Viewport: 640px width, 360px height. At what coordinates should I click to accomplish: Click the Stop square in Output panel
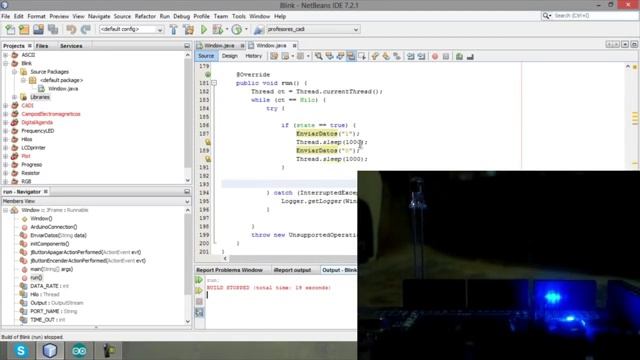coord(199,302)
